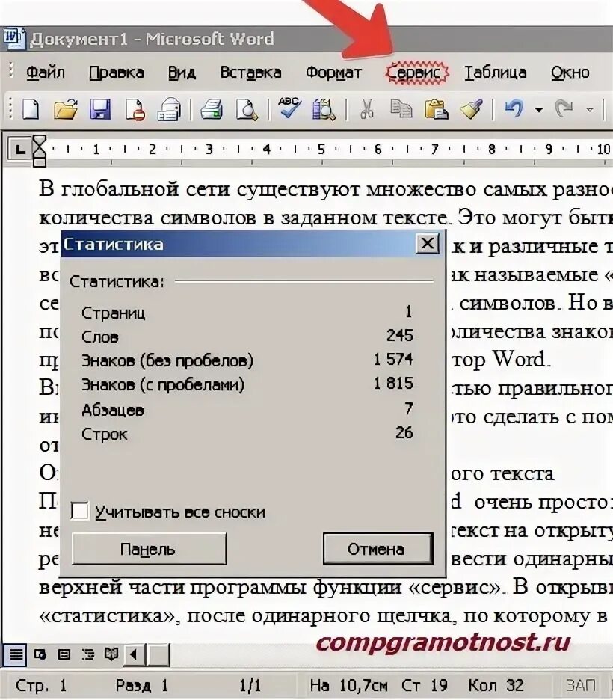Run the ABC spelling check
The height and width of the screenshot is (700, 613).
pyautogui.click(x=289, y=108)
